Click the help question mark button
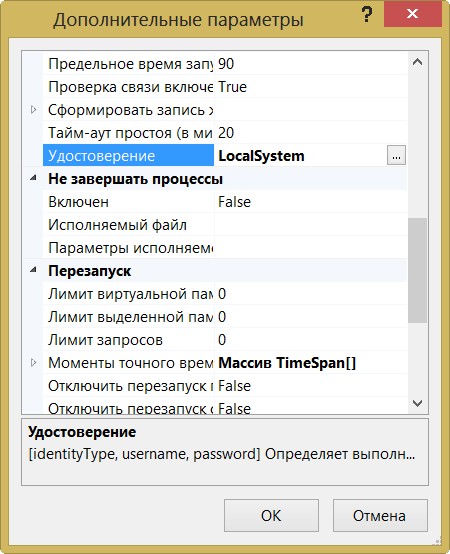Viewport: 450px width, 554px height. [367, 15]
